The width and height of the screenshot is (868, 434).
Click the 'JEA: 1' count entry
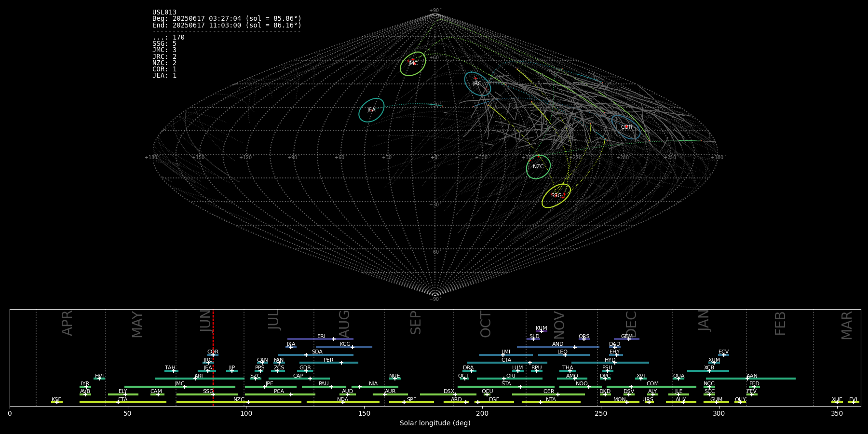coord(164,76)
